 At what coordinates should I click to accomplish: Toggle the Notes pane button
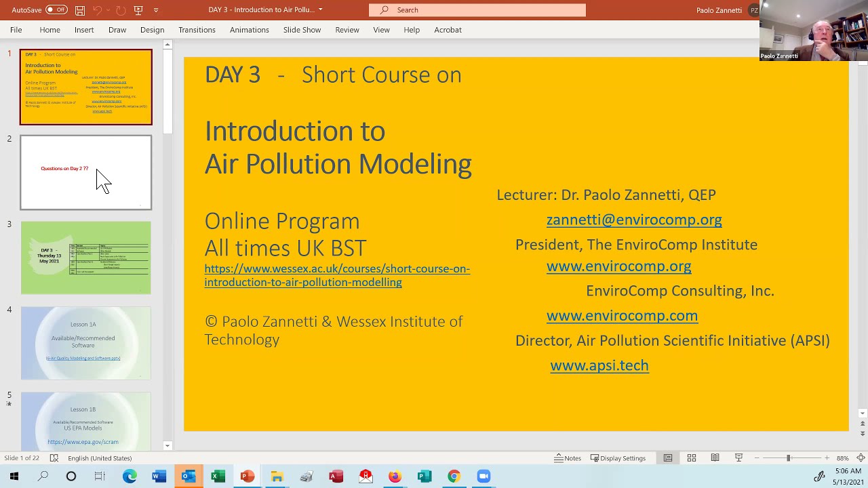click(568, 458)
